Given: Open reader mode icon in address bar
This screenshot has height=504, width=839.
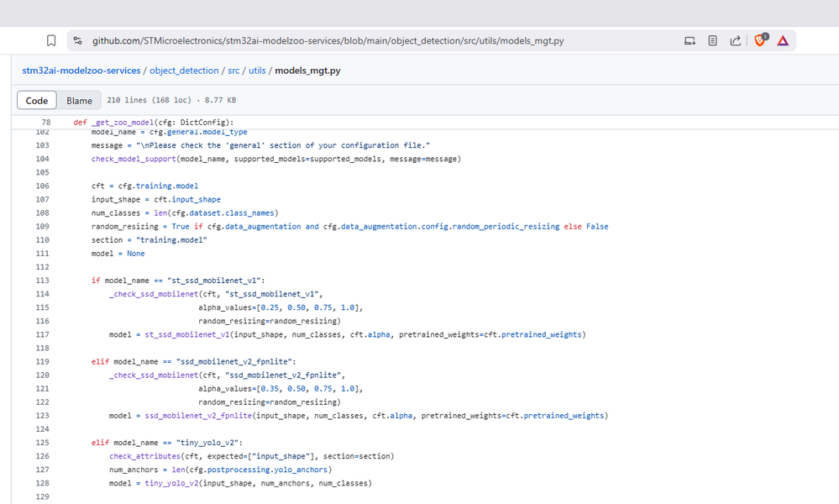Looking at the screenshot, I should (x=713, y=40).
